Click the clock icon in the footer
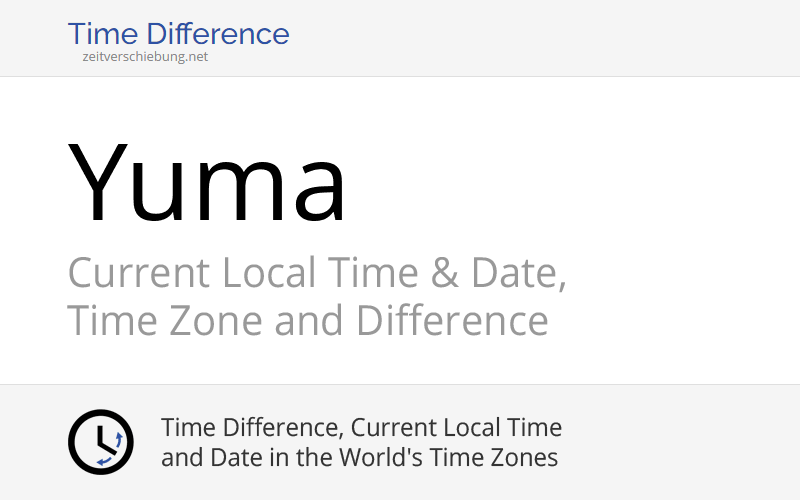The image size is (800, 500). [x=100, y=441]
